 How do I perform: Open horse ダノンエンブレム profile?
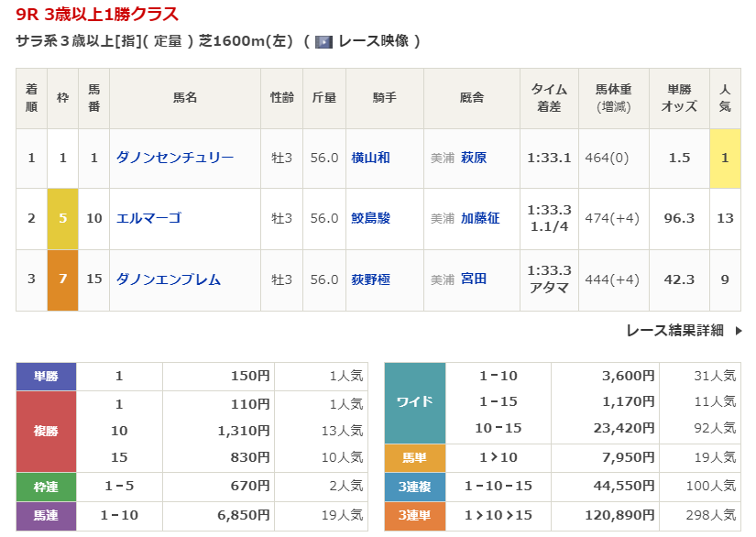coord(169,279)
